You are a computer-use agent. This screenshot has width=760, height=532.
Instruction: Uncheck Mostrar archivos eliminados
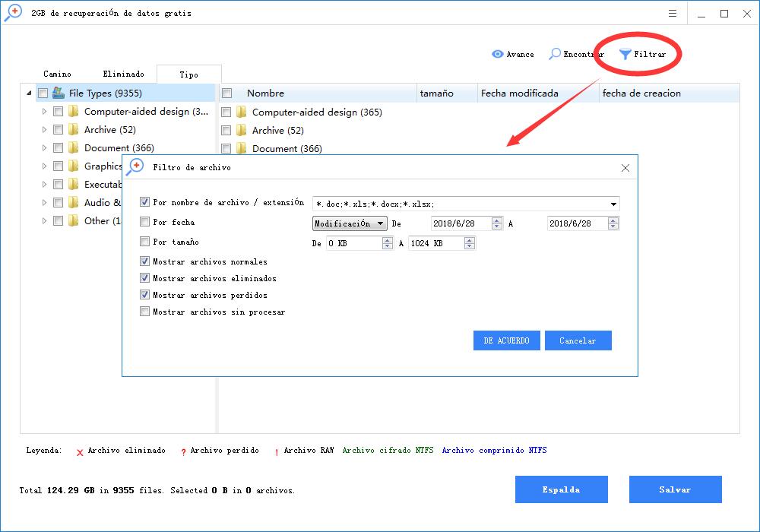tap(144, 278)
